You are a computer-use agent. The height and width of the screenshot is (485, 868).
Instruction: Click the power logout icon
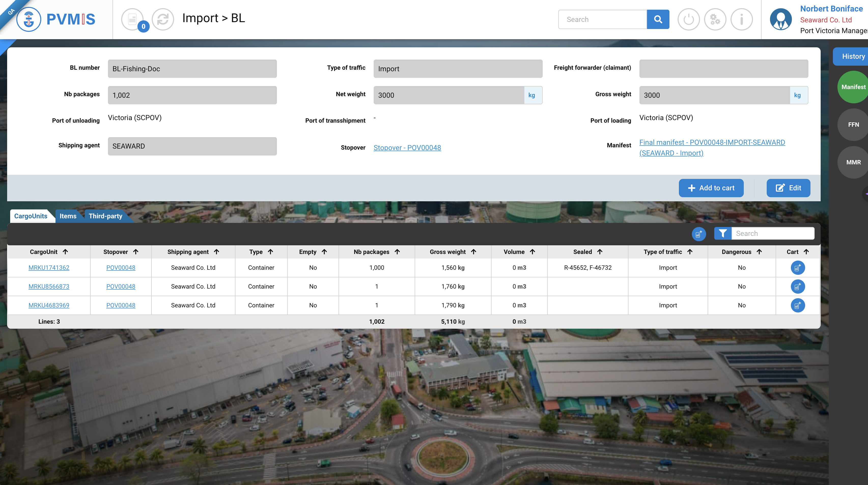688,19
